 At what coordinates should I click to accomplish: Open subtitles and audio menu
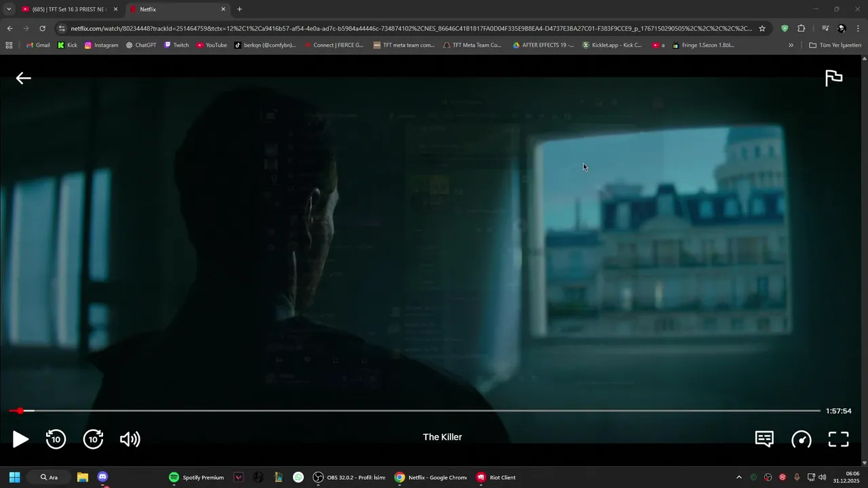pos(764,439)
